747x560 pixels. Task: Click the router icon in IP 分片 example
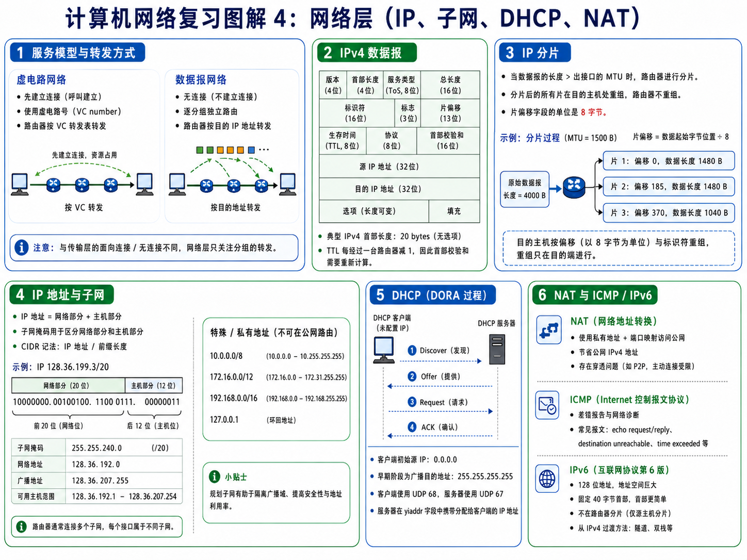(574, 187)
